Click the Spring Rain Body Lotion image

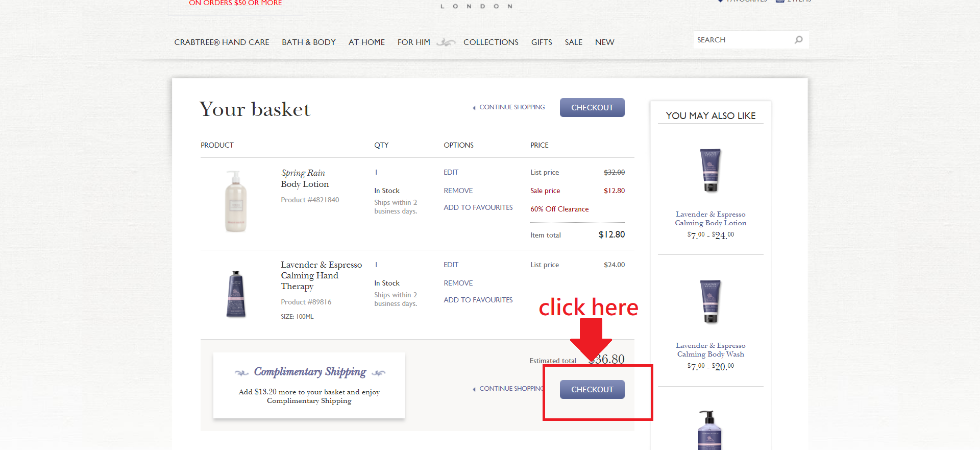236,201
